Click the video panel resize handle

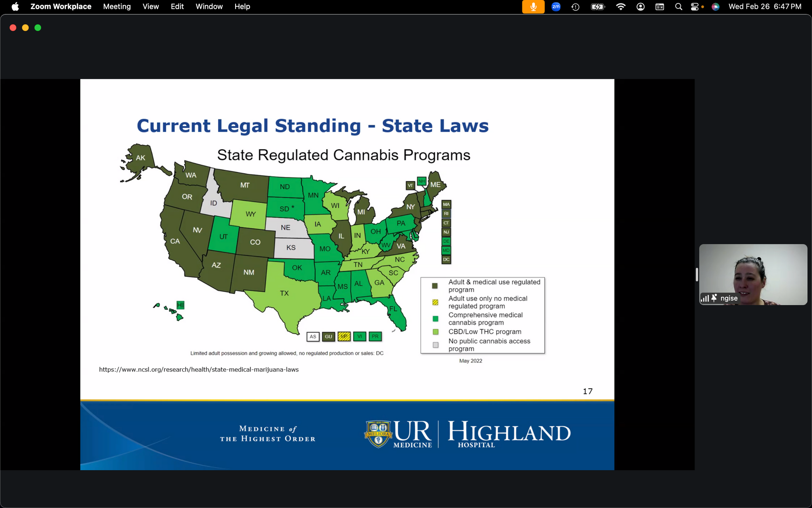(x=697, y=274)
